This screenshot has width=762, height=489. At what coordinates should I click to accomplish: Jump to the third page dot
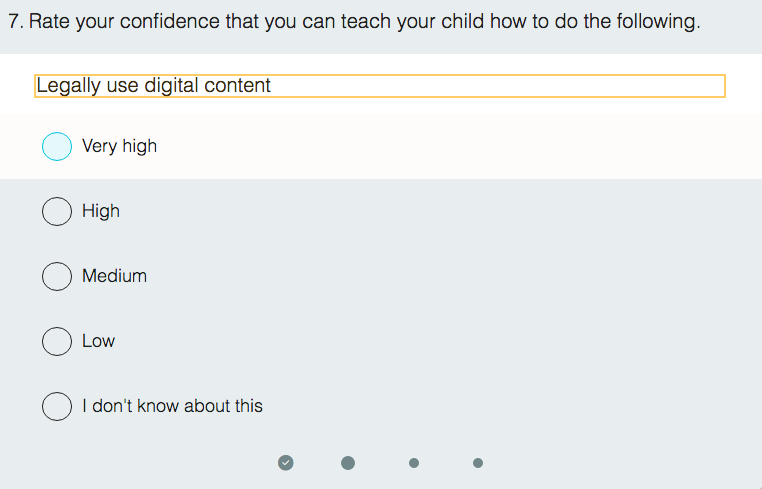click(414, 463)
